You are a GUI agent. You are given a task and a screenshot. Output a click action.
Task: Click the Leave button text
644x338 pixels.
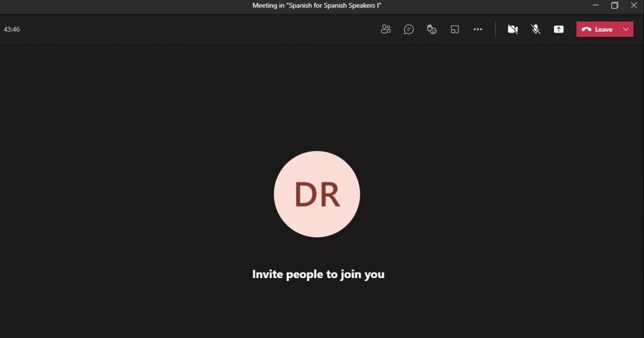tap(603, 29)
